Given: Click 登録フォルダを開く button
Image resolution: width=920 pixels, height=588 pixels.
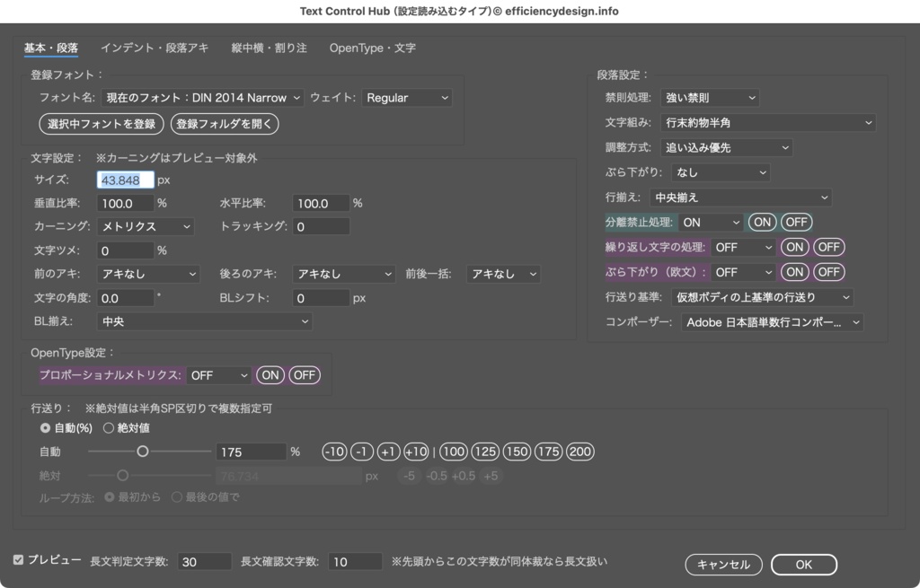Looking at the screenshot, I should pyautogui.click(x=224, y=124).
